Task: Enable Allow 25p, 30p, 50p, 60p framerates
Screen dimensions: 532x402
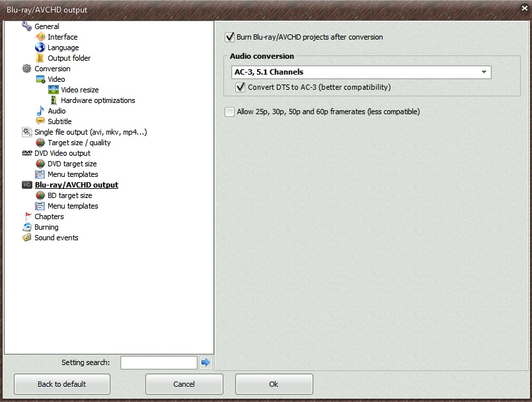Action: (230, 112)
